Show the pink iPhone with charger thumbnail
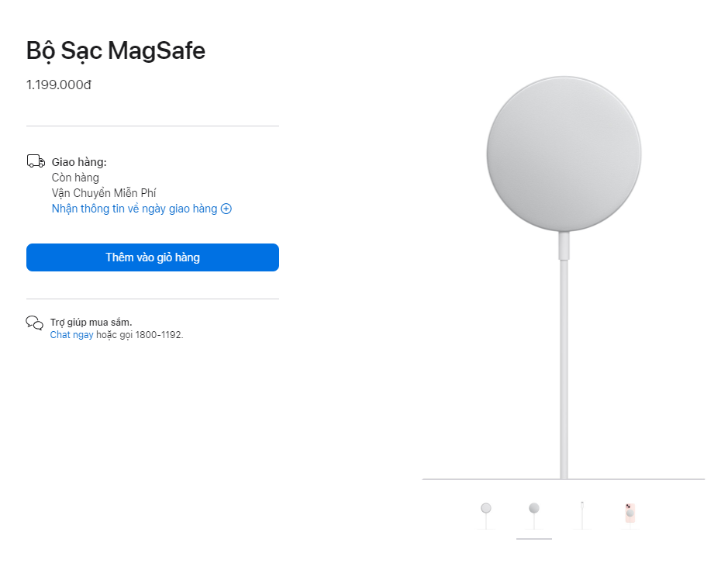Image resolution: width=728 pixels, height=563 pixels. coord(630,513)
